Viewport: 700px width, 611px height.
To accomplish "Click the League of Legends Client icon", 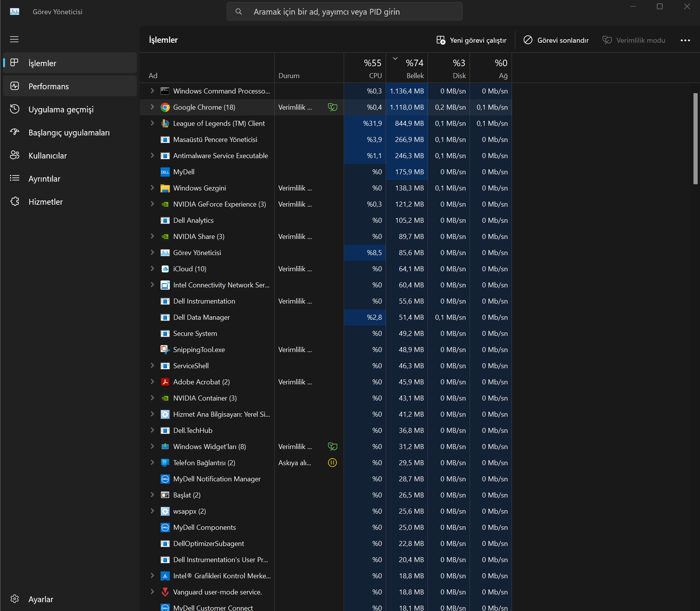I will [x=165, y=124].
